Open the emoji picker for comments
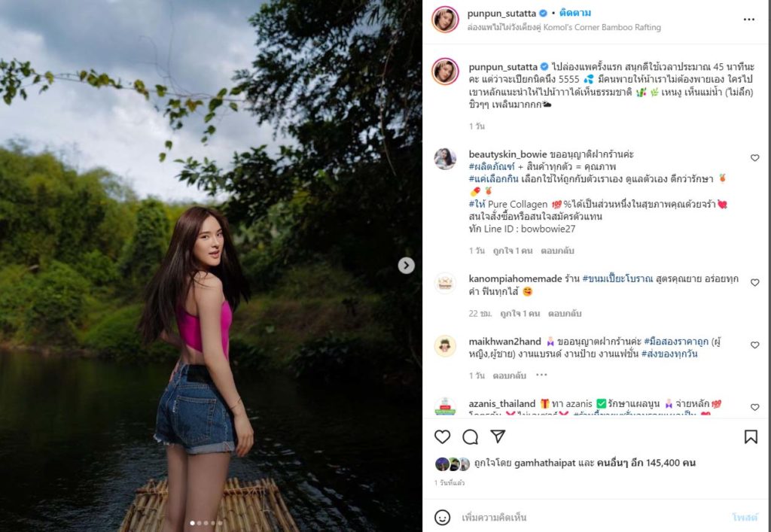The image size is (771, 532). [x=443, y=518]
